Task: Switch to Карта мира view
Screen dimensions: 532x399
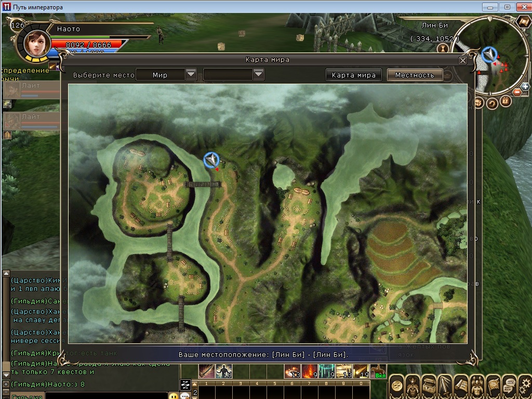Action: 353,75
